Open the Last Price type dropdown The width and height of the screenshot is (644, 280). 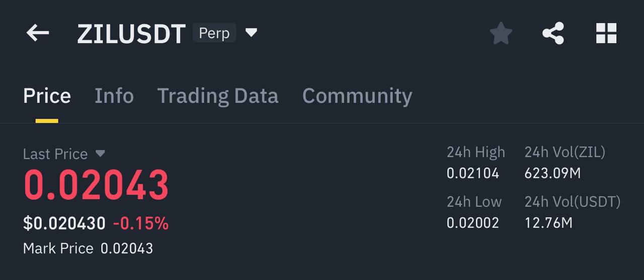100,153
